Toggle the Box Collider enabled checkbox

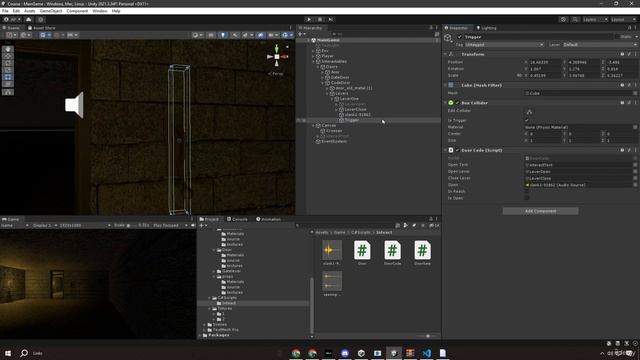(457, 103)
